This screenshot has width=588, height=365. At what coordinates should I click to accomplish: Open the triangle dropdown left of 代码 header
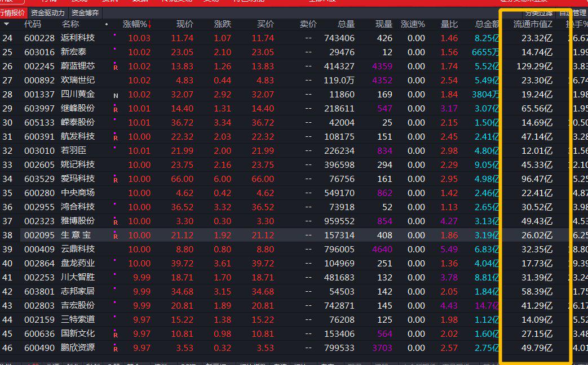7,24
